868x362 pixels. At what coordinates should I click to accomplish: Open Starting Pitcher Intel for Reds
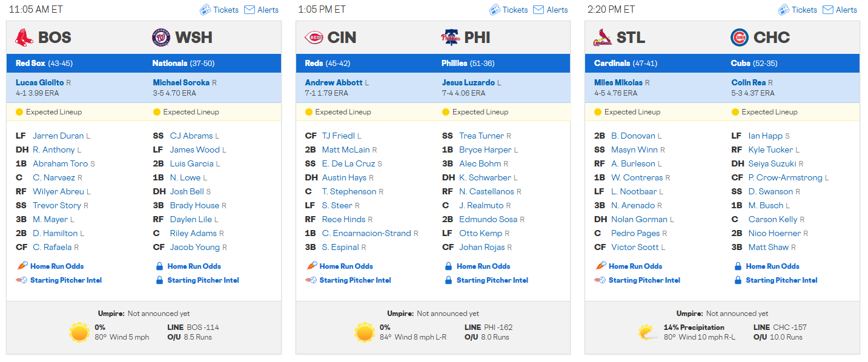(355, 280)
